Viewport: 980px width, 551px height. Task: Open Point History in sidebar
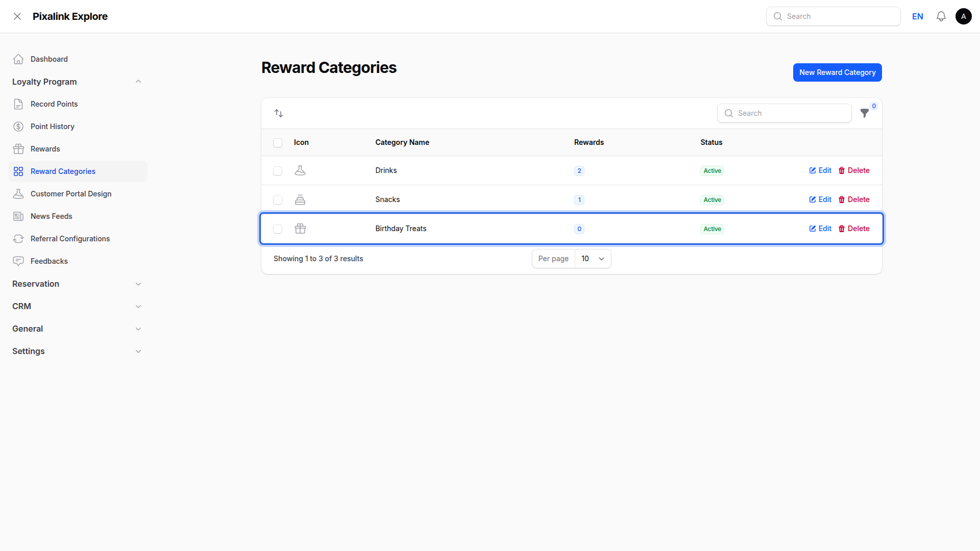click(x=78, y=127)
